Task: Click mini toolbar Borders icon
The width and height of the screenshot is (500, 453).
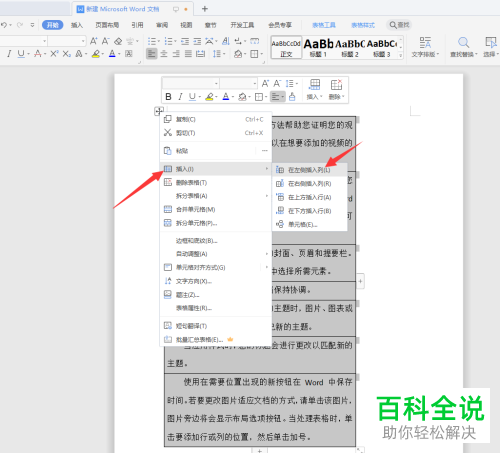Action: point(259,97)
